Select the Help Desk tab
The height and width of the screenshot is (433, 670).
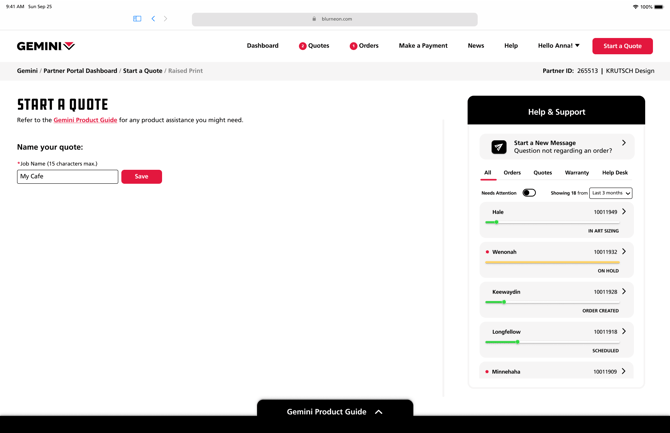[x=615, y=173]
